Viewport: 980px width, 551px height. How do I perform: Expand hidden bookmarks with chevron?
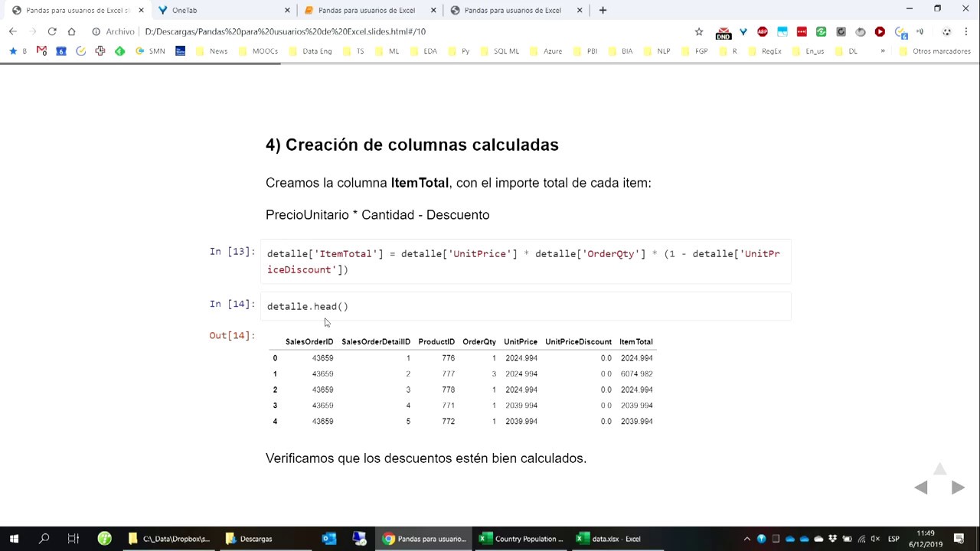click(883, 51)
